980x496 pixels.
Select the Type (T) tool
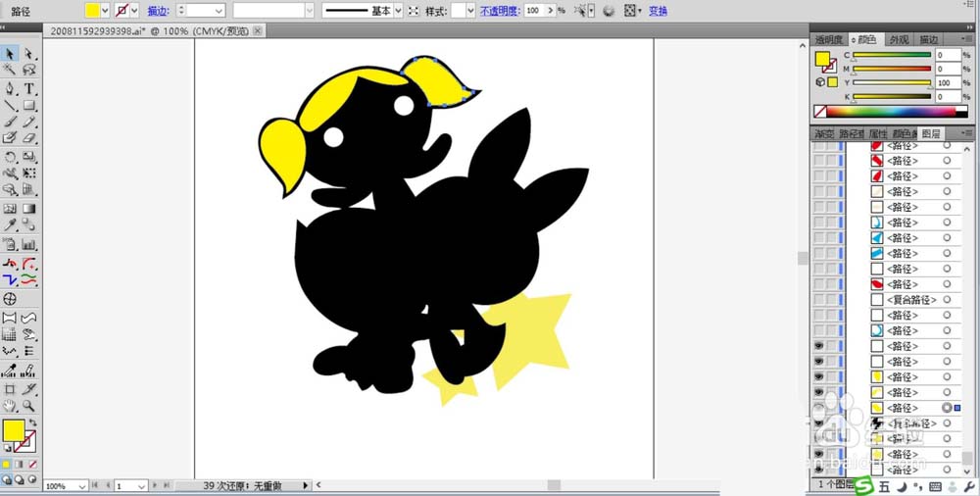(x=28, y=89)
